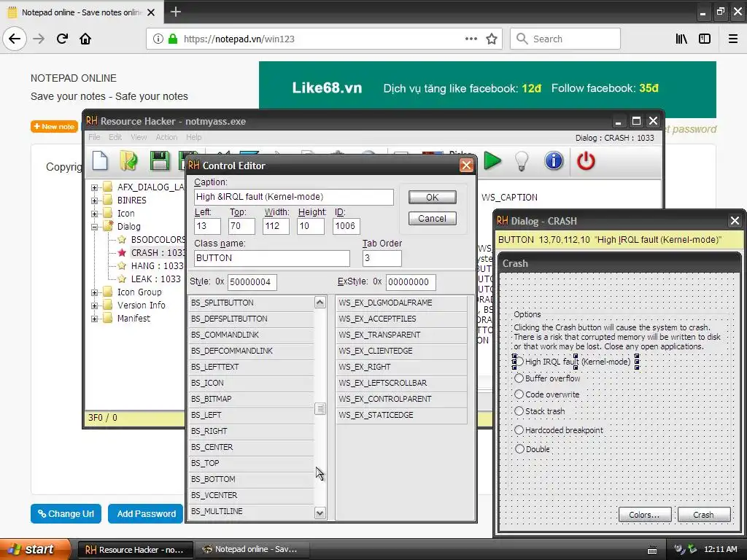
Task: Expand the Version Info tree node
Action: point(94,306)
